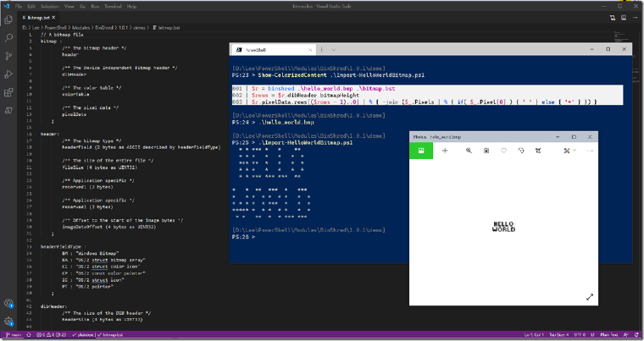Open the Run and Debug view

(8, 74)
